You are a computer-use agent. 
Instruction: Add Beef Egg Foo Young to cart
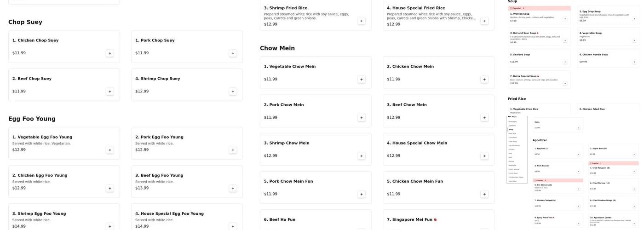tap(233, 188)
